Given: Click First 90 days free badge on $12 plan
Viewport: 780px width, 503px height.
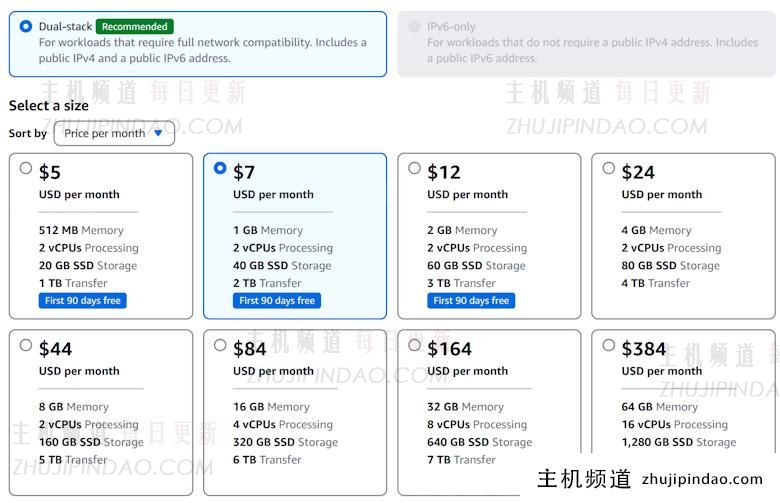Looking at the screenshot, I should click(x=471, y=301).
